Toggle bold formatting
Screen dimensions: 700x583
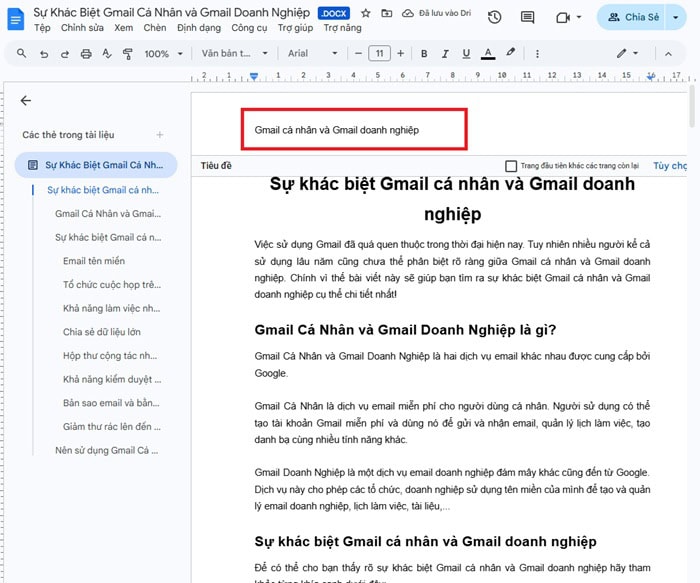(x=423, y=53)
